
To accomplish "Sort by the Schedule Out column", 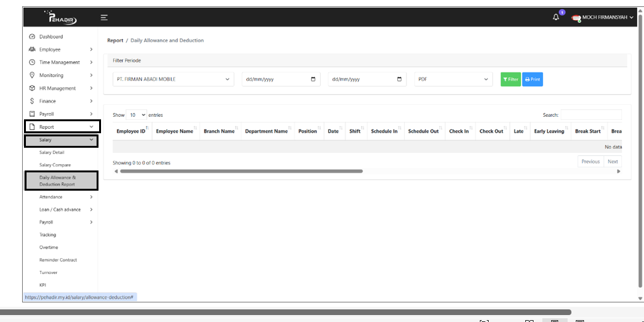I will pyautogui.click(x=424, y=131).
